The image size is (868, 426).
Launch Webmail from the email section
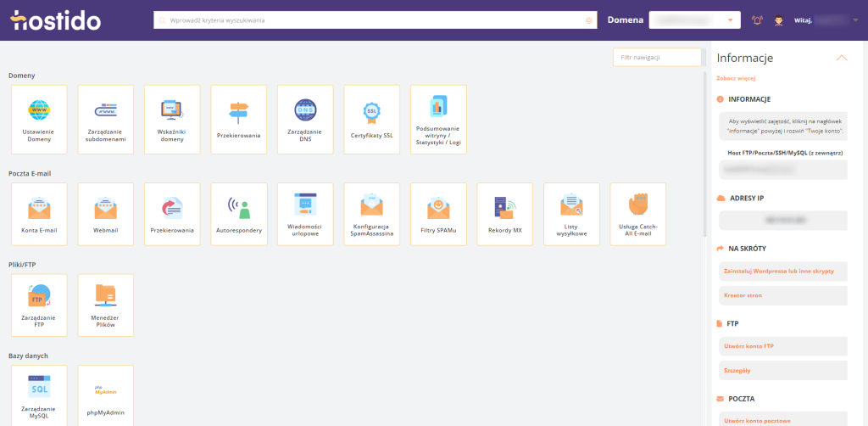(x=105, y=213)
